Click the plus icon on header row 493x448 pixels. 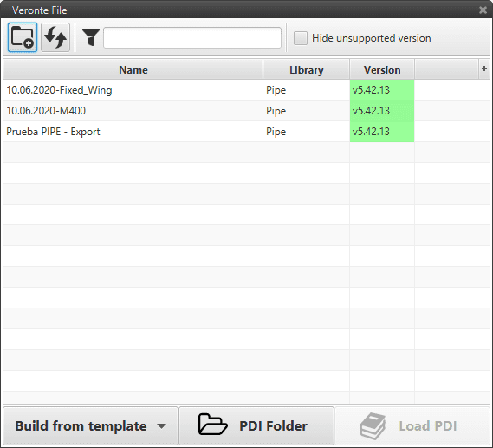click(483, 68)
